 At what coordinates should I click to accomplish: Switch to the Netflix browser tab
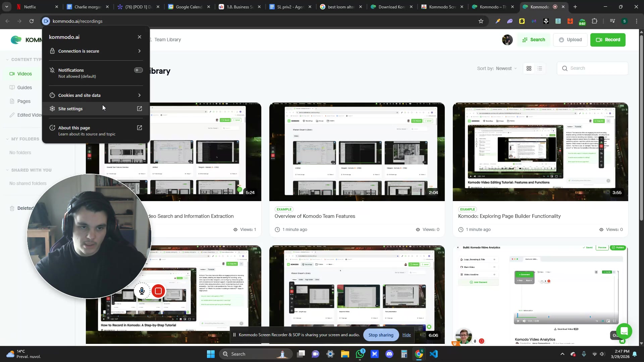30,7
